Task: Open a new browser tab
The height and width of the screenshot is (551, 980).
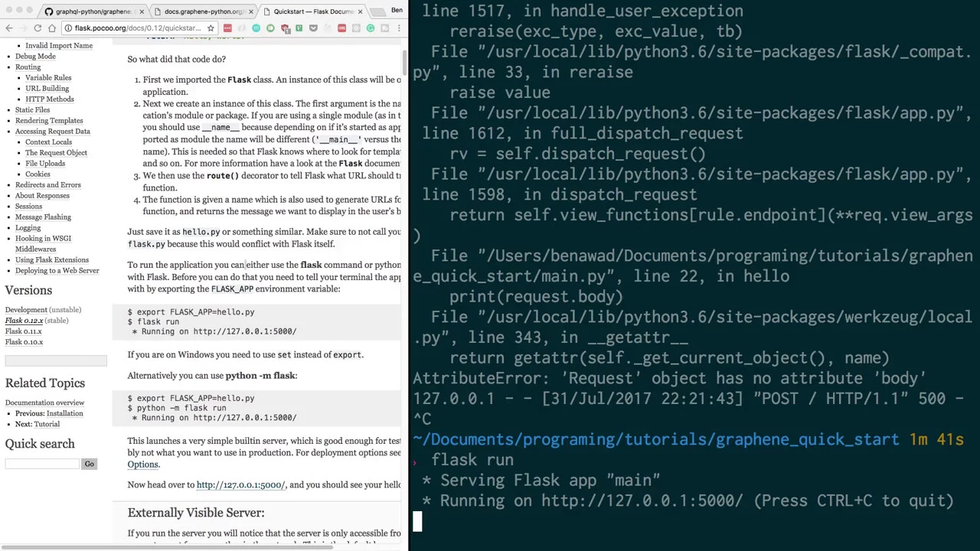Action: (378, 12)
